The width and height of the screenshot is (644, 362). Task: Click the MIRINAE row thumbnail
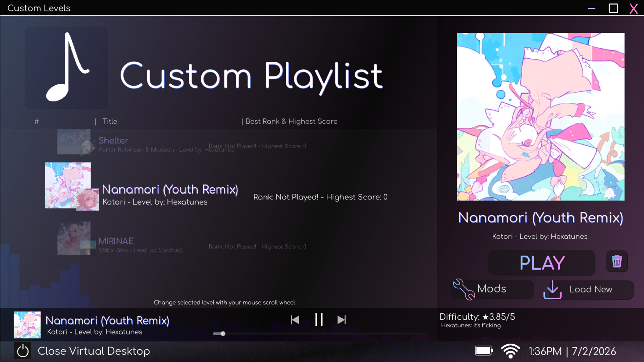coord(74,238)
